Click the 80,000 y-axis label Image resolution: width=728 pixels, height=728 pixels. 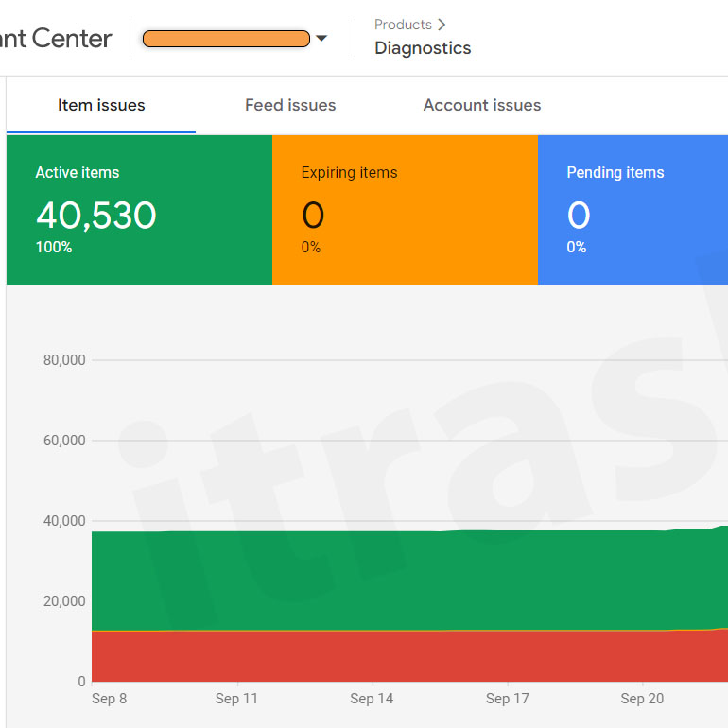click(64, 360)
